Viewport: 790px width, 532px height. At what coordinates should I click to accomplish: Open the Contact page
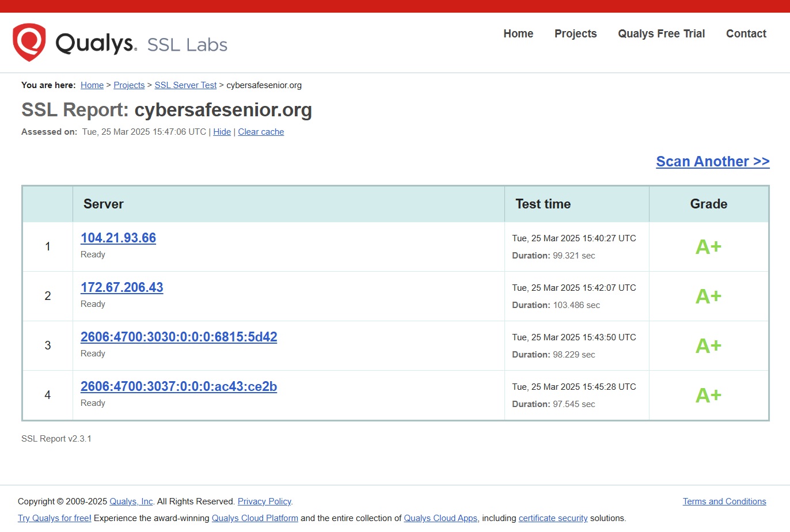click(746, 33)
